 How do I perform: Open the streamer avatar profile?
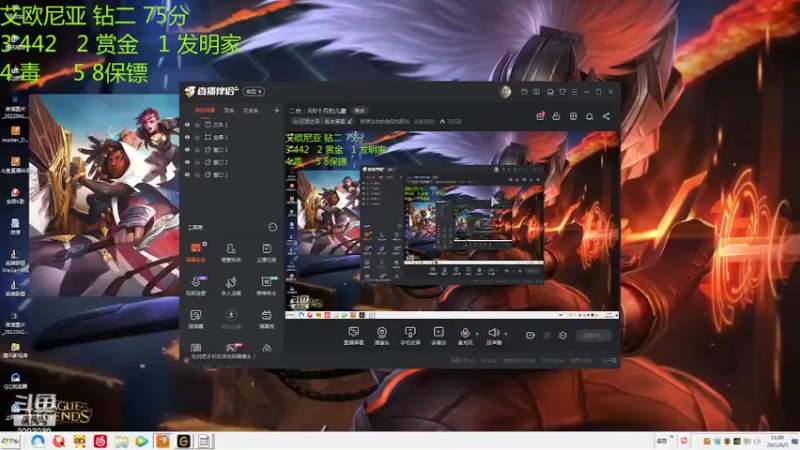[505, 92]
